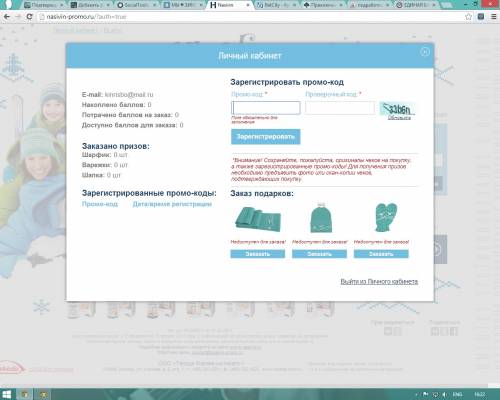Click ENG language indicator in system tray
Viewport: 500px width, 400px height.
pyautogui.click(x=458, y=395)
